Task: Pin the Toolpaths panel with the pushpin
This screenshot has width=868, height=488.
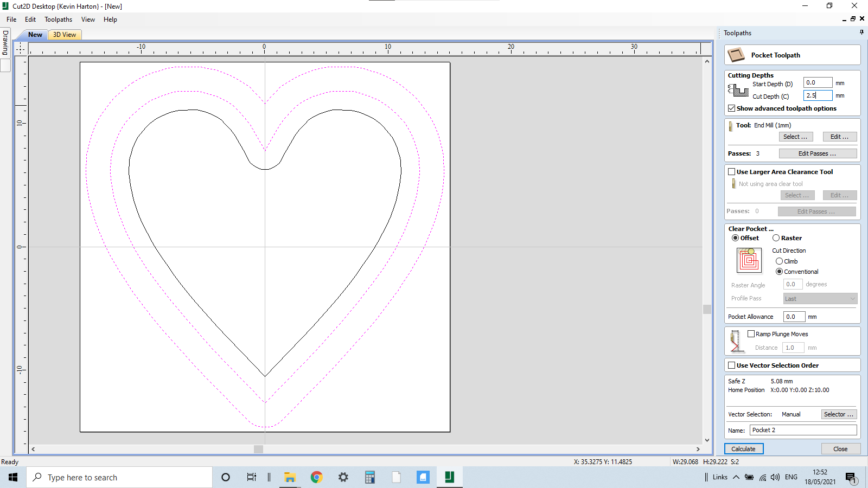Action: tap(861, 33)
